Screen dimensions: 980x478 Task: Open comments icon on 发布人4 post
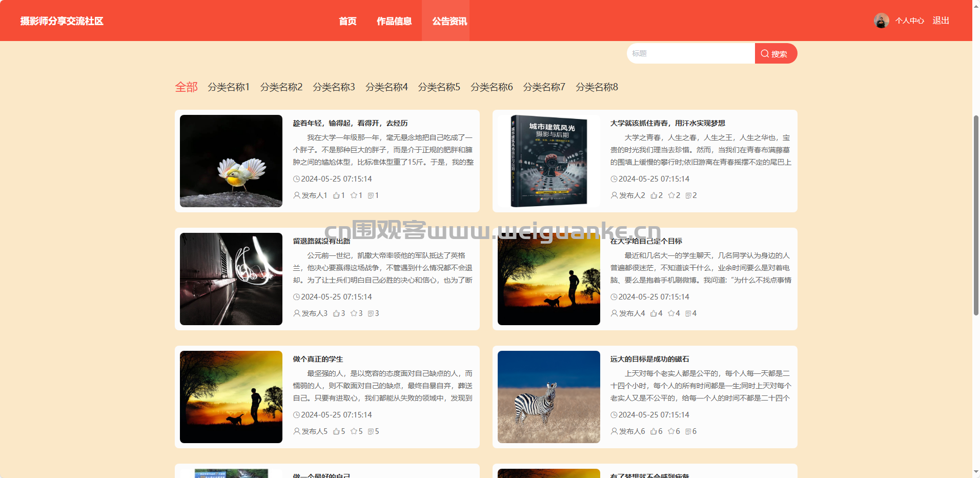(688, 313)
